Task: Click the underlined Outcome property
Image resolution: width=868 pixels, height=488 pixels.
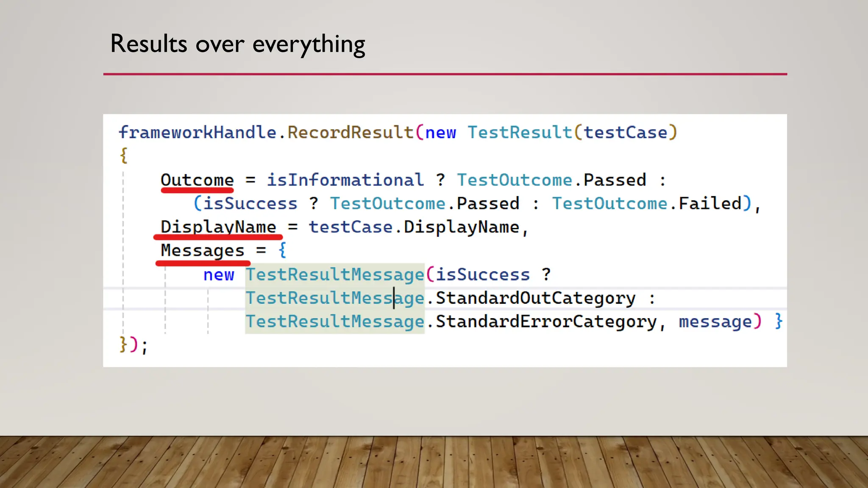Action: click(x=197, y=180)
